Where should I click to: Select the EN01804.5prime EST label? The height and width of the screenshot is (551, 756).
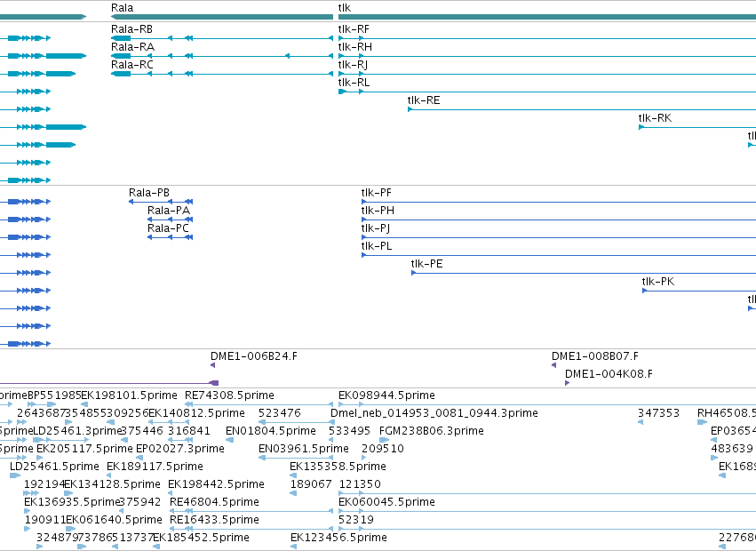tap(271, 431)
